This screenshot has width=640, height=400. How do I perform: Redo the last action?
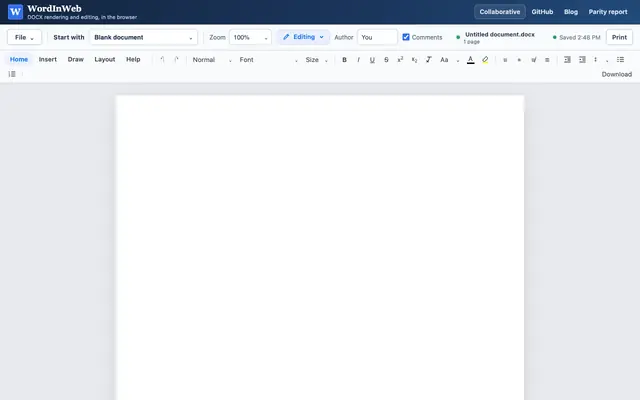[x=176, y=60]
